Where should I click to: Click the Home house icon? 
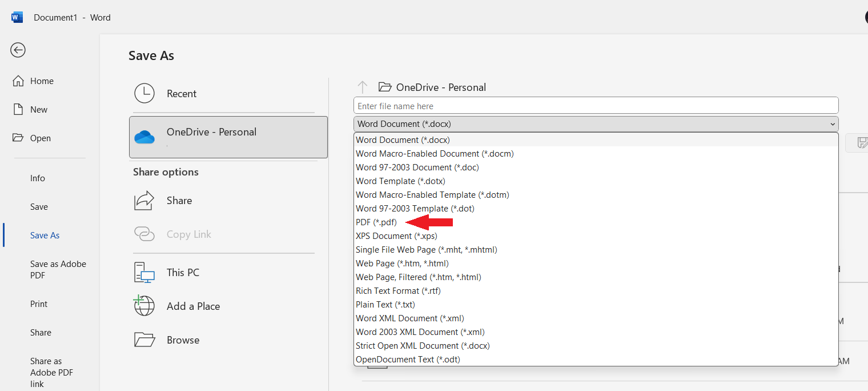(18, 81)
